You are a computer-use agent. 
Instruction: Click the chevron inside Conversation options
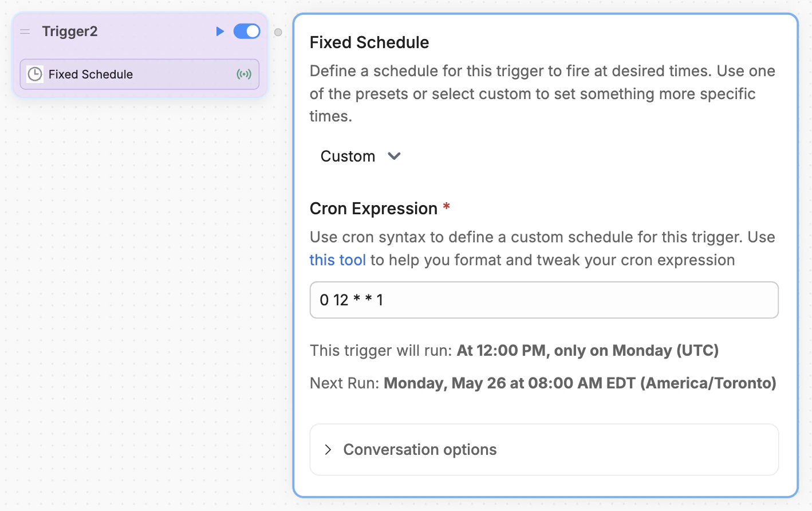click(x=328, y=450)
